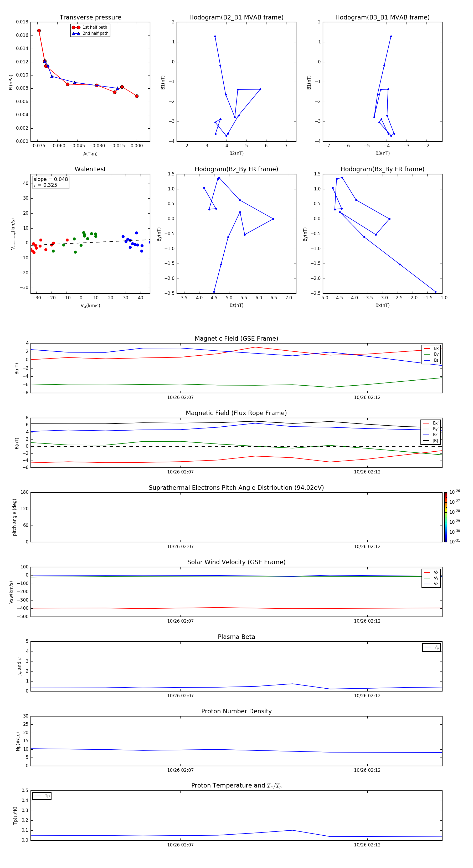The image size is (473, 868).
Task: Select Bz' in the flux rope legend
Action: coord(431,435)
